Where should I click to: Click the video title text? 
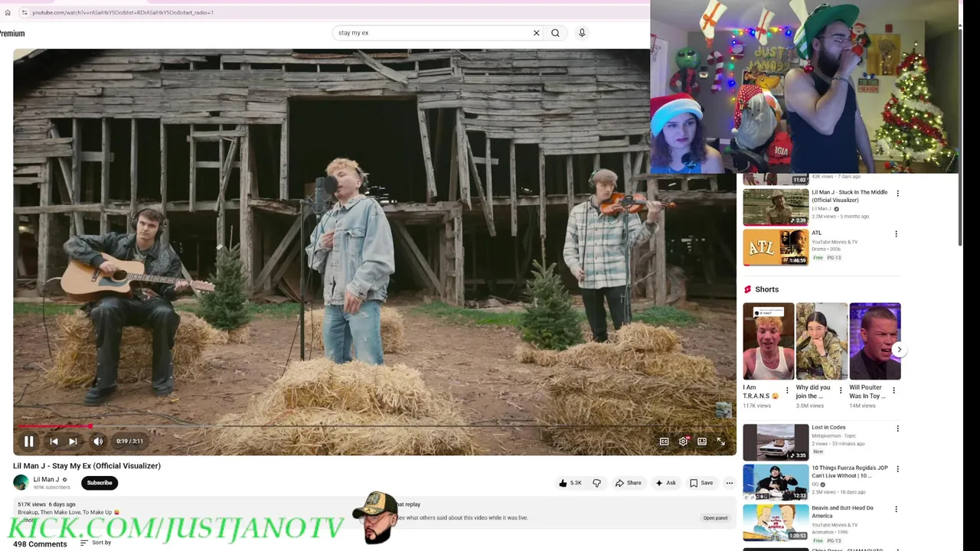[x=87, y=465]
